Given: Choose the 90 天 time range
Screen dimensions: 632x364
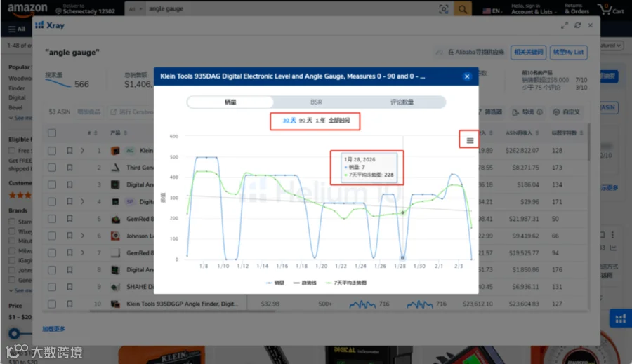Looking at the screenshot, I should pyautogui.click(x=305, y=121).
